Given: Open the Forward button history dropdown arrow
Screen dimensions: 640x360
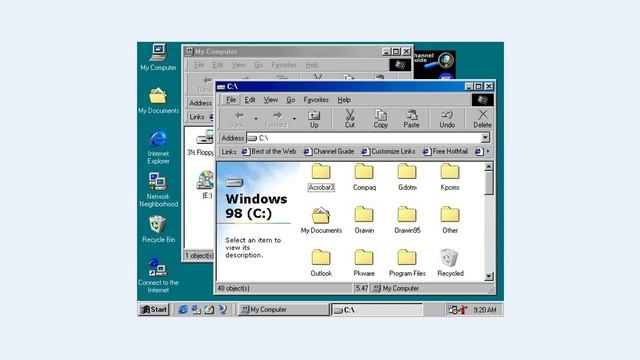Looking at the screenshot, I should pos(294,119).
